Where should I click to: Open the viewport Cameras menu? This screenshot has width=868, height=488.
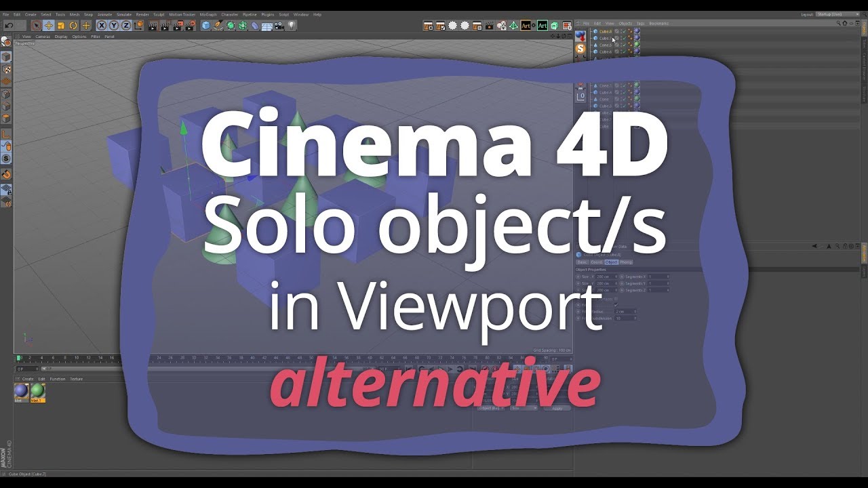click(43, 37)
